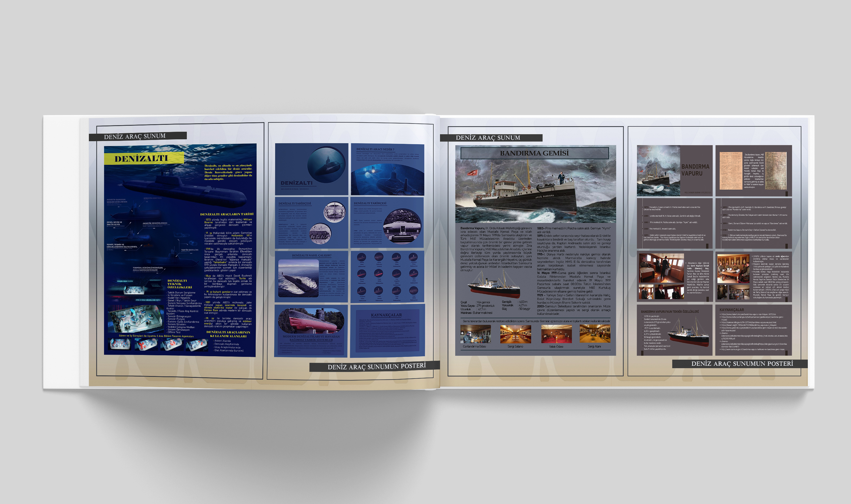Open the Sergi Salonu photo thumbnail
Image resolution: width=851 pixels, height=504 pixels.
[515, 334]
